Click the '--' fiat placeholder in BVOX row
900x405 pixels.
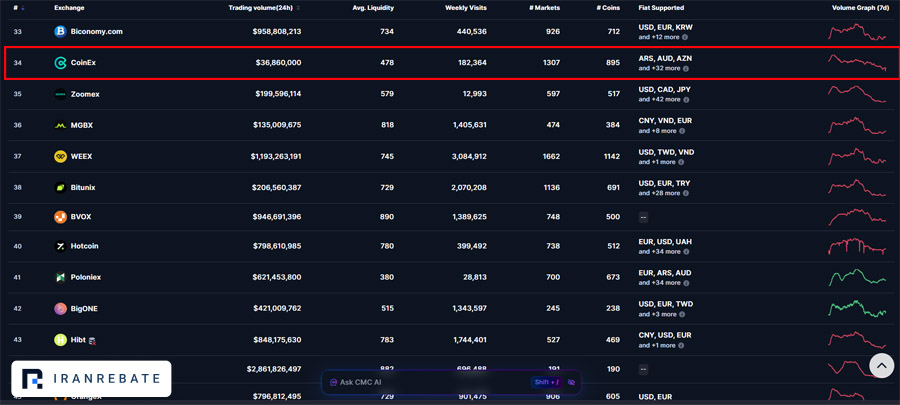click(x=643, y=217)
